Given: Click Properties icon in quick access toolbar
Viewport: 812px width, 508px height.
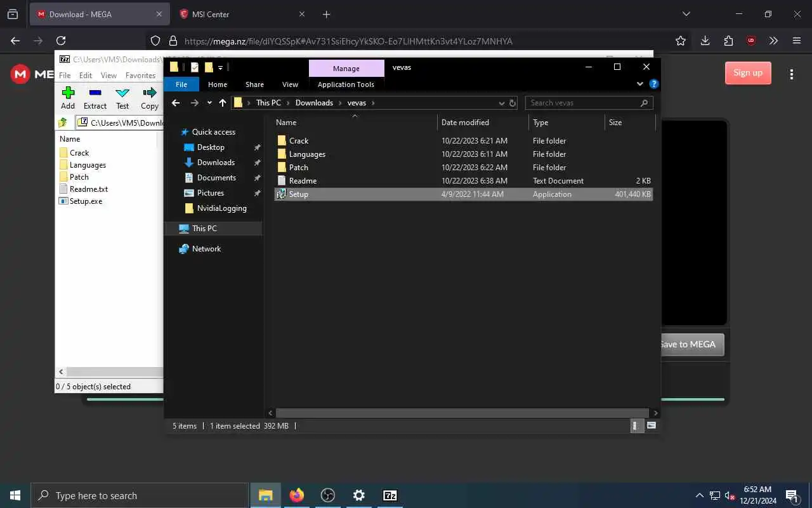Looking at the screenshot, I should pos(195,67).
